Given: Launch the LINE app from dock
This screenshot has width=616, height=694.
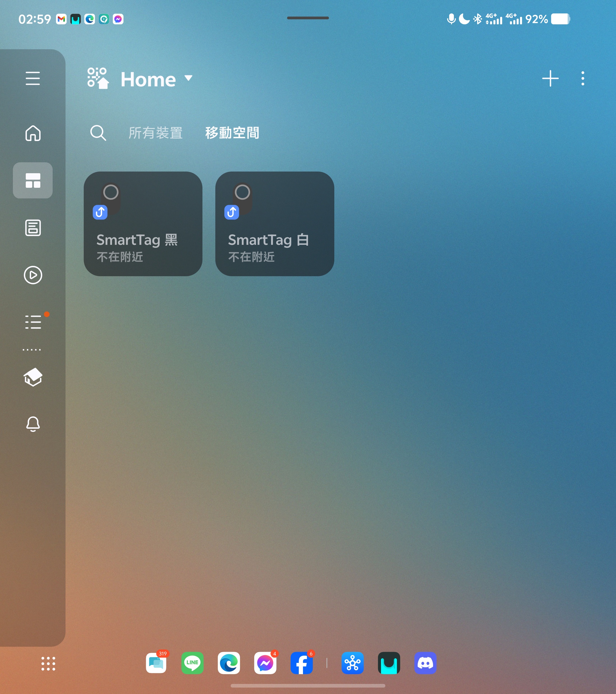Looking at the screenshot, I should click(x=192, y=663).
